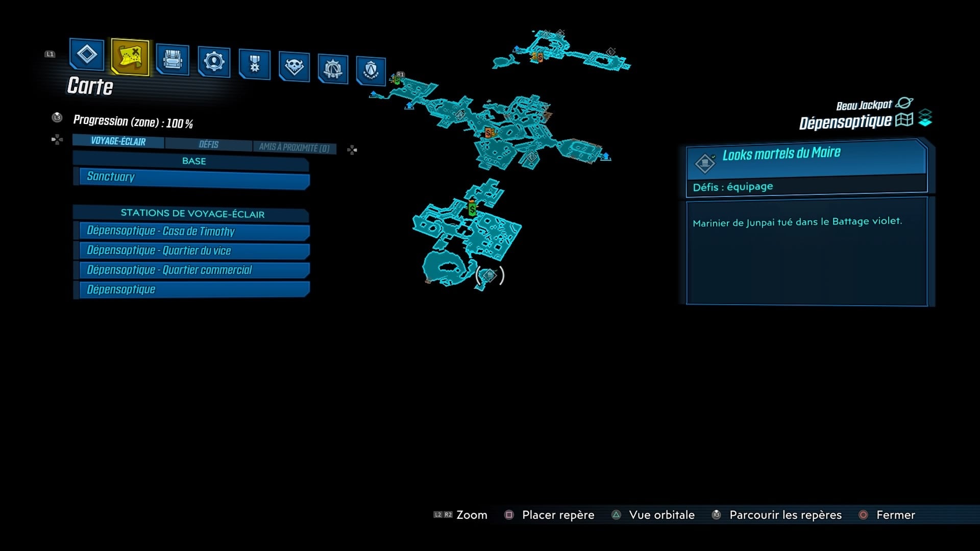Click the L3 stick icon beside Progression
Image resolution: width=980 pixels, height=551 pixels.
[57, 117]
